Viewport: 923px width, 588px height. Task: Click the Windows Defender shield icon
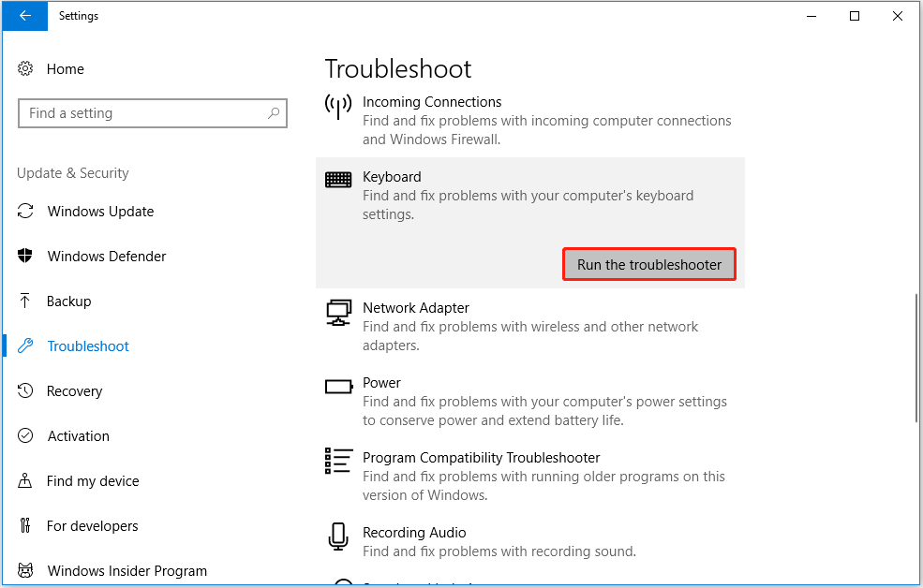tap(26, 256)
